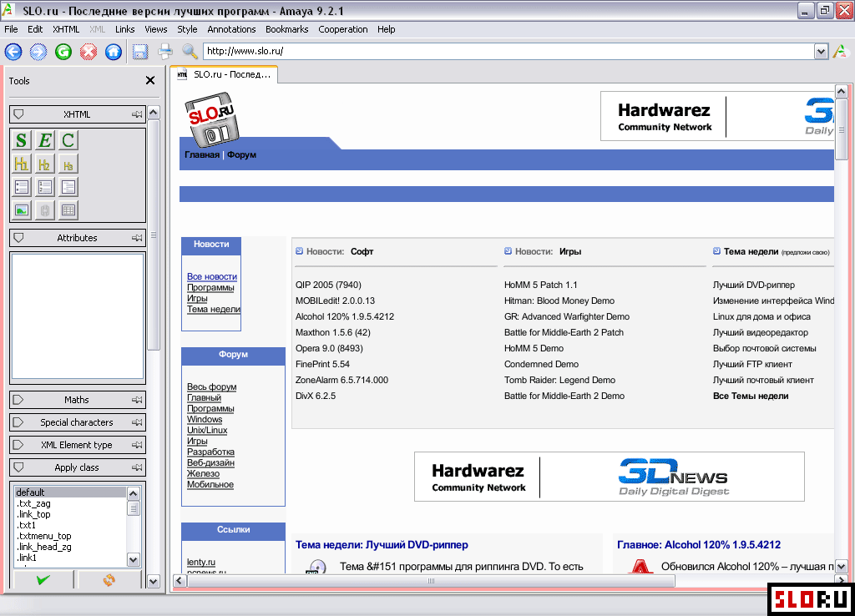This screenshot has height=616, width=855.
Task: Open the URL history dropdown
Action: 822,52
